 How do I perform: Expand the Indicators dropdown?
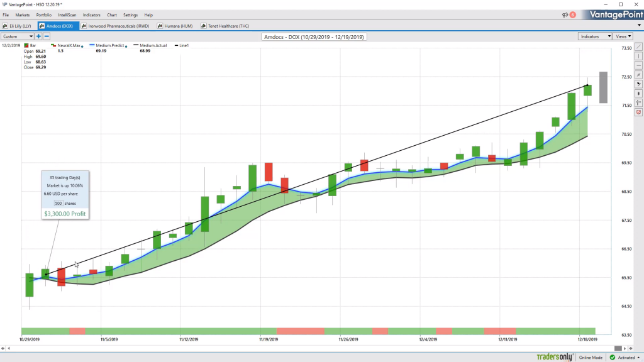[x=595, y=36]
